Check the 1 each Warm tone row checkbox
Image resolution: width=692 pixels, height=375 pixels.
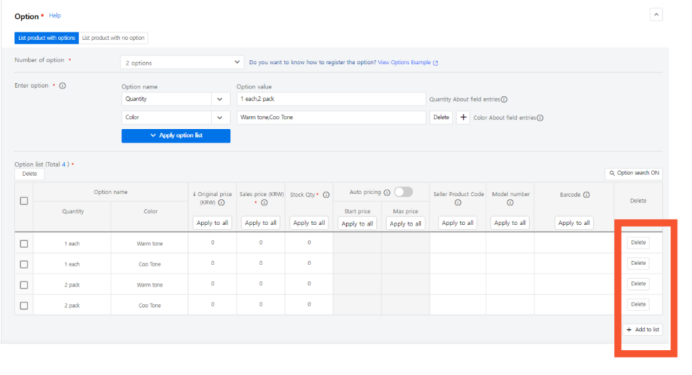pyautogui.click(x=24, y=244)
